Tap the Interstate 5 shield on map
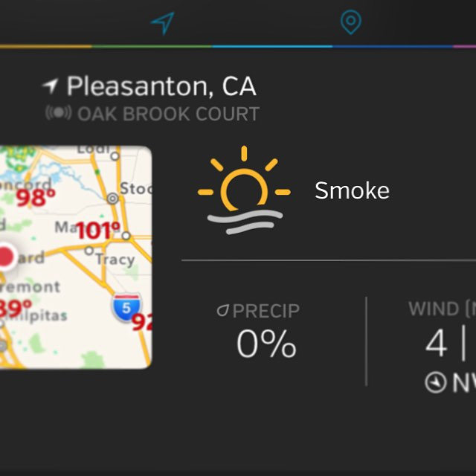 click(127, 307)
